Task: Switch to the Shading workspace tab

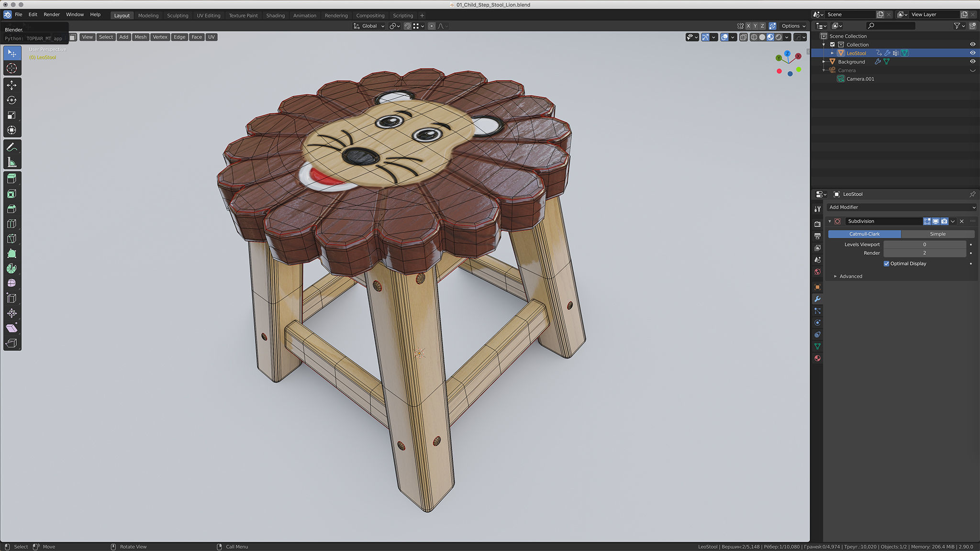Action: 275,15
